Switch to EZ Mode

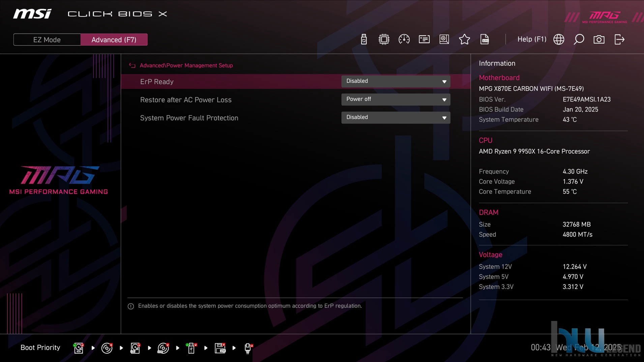[47, 40]
